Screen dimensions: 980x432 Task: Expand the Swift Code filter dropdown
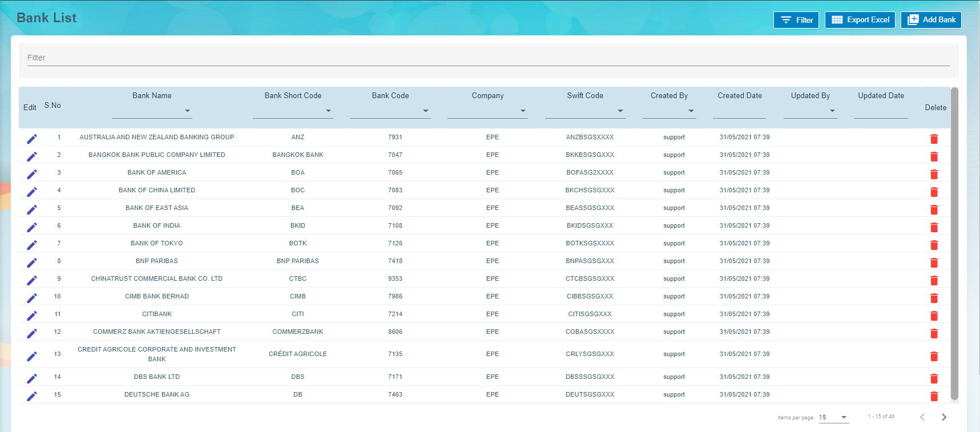pos(585,111)
